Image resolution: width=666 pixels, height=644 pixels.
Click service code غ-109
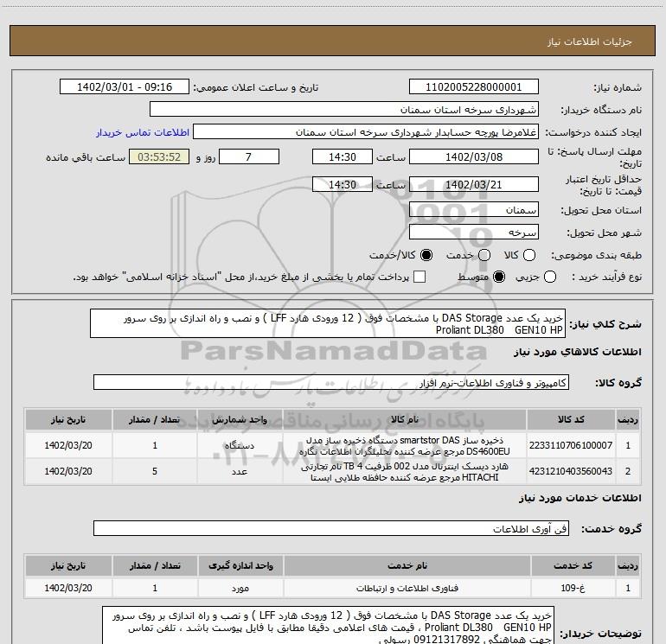click(573, 589)
